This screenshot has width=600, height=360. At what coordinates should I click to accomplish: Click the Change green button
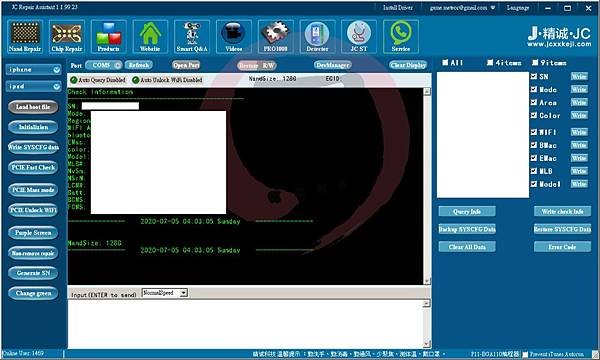coord(33,293)
